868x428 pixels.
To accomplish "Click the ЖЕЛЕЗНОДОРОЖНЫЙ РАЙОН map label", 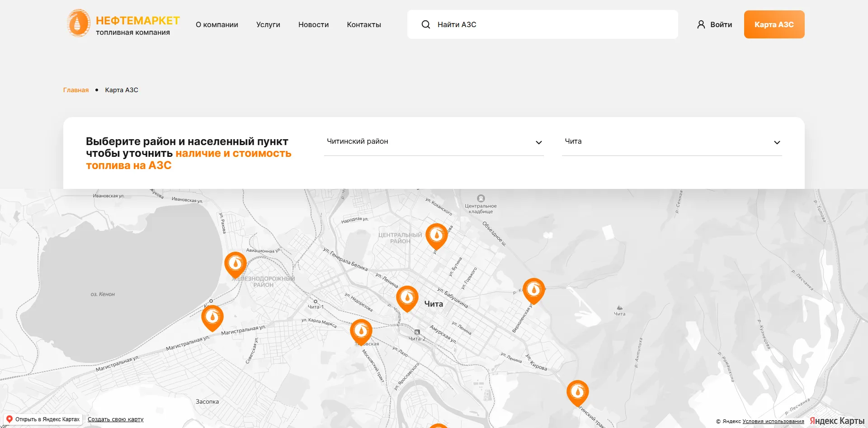I will (264, 282).
